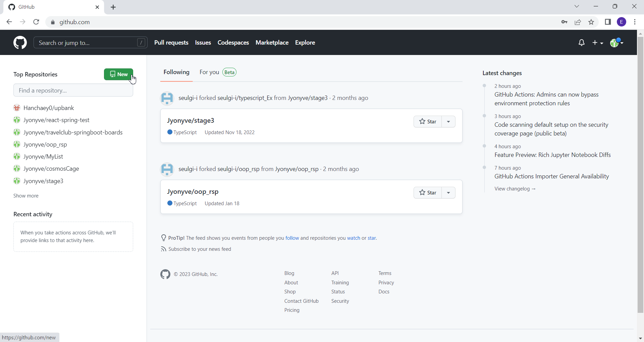Click the Hanchaey0/upbank repository avatar
Viewport: 644px width, 342px height.
pyautogui.click(x=17, y=108)
